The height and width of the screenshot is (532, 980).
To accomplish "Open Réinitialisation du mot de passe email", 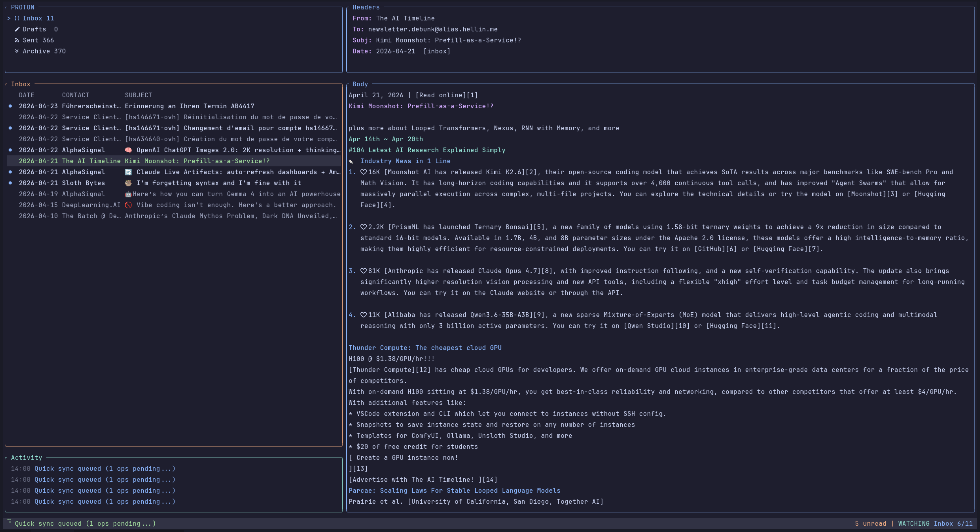I will coord(174,117).
